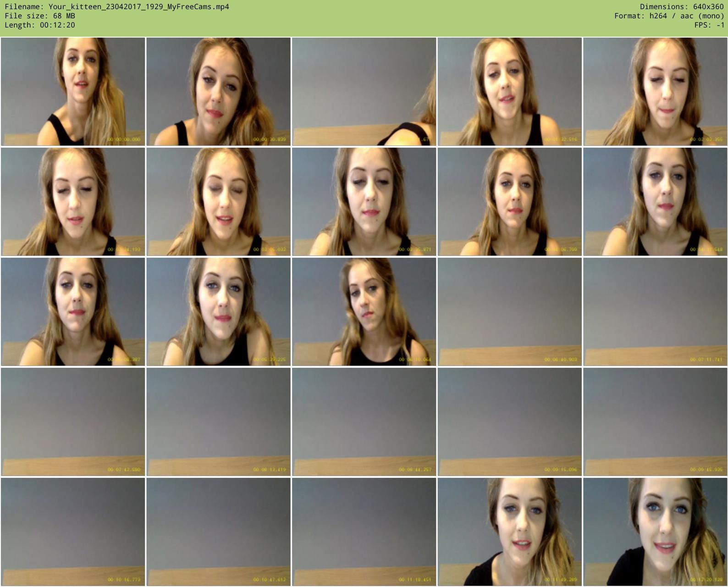Click the Format h264 / aac label
Image resolution: width=728 pixels, height=587 pixels.
pyautogui.click(x=669, y=16)
